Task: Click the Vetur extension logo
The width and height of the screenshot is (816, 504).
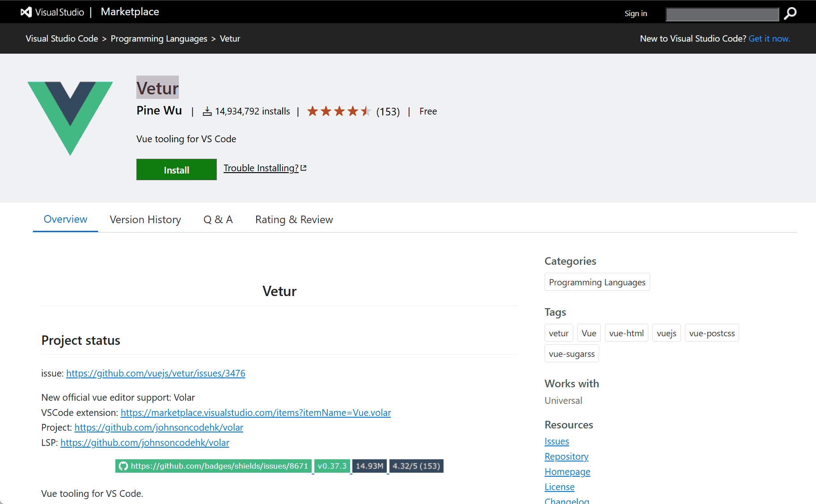Action: click(x=70, y=118)
